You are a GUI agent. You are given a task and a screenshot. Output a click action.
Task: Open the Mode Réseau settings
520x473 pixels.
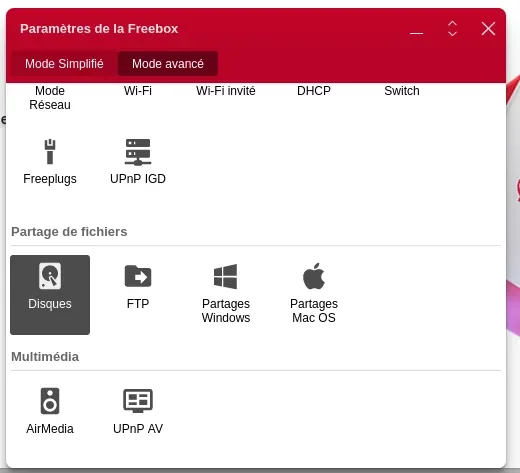pos(50,98)
